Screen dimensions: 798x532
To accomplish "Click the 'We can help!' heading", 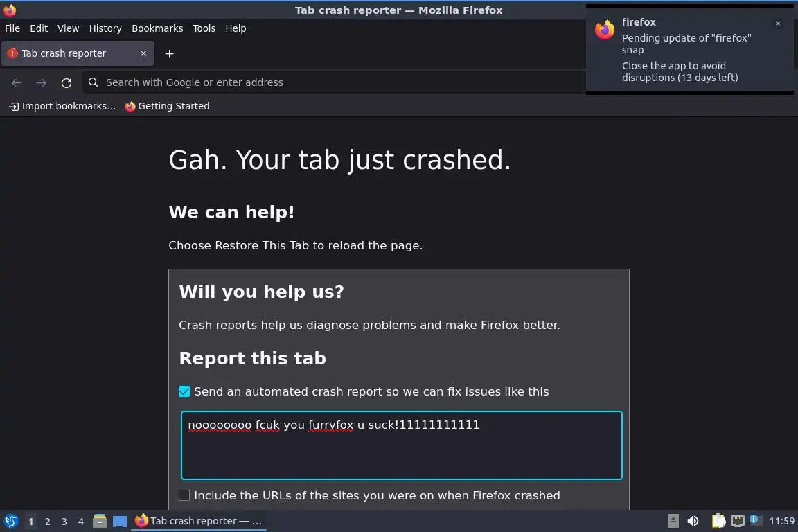I will [231, 212].
